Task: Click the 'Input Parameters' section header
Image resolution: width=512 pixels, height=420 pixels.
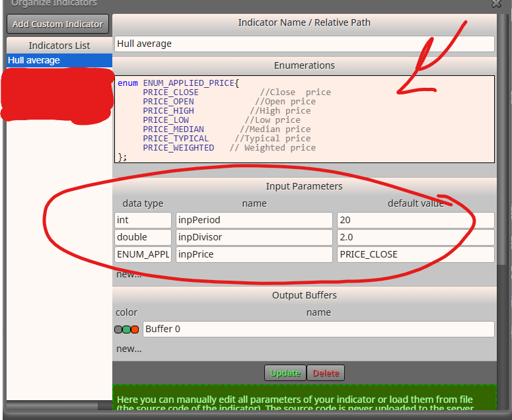Action: 304,186
